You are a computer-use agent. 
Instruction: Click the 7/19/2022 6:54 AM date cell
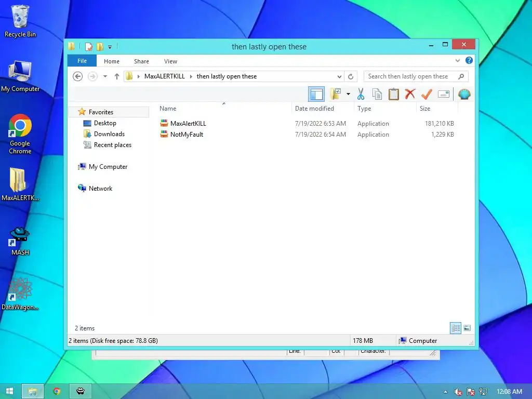320,135
